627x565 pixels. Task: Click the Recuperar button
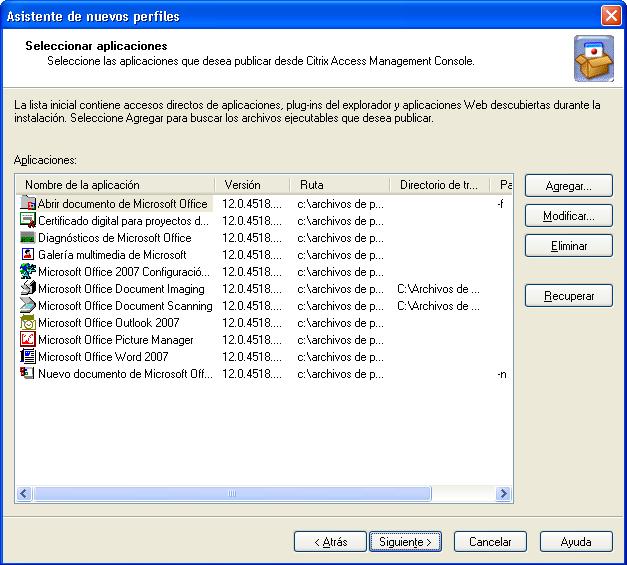(x=569, y=296)
